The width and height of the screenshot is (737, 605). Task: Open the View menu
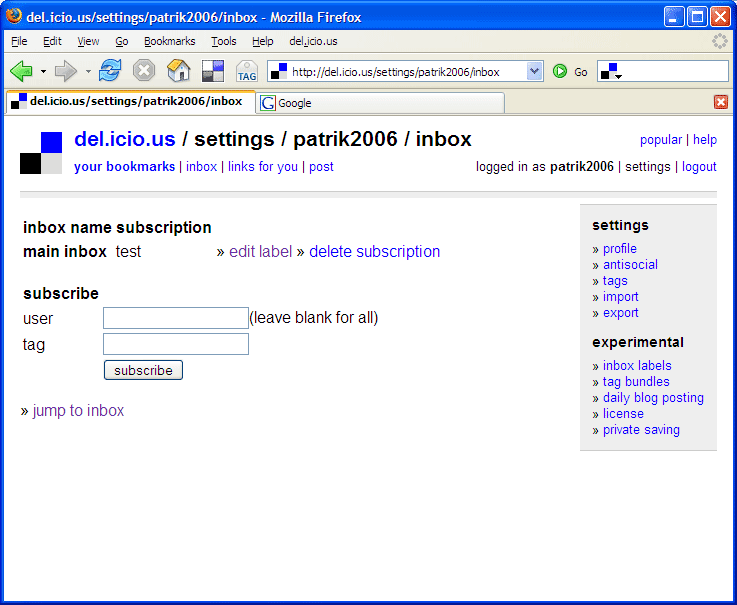pos(88,41)
